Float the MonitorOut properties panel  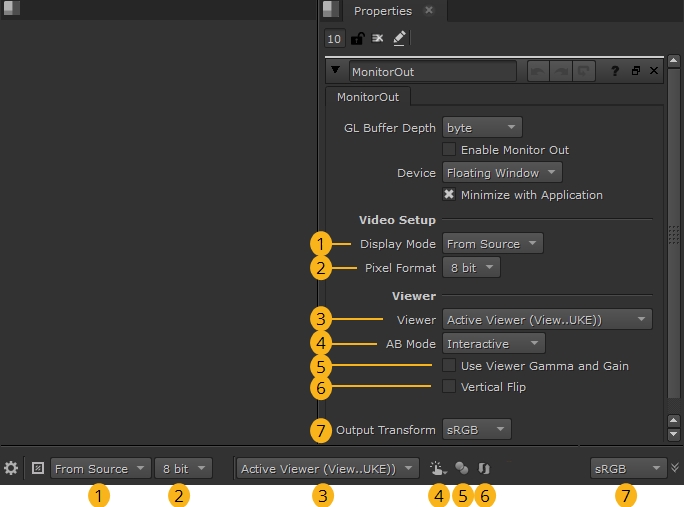pos(635,72)
